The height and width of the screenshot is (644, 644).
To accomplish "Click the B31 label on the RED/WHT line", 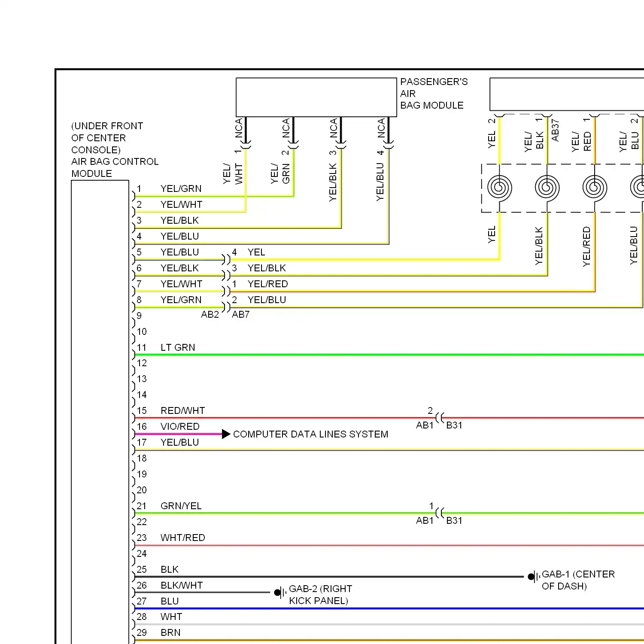I will 454,425.
